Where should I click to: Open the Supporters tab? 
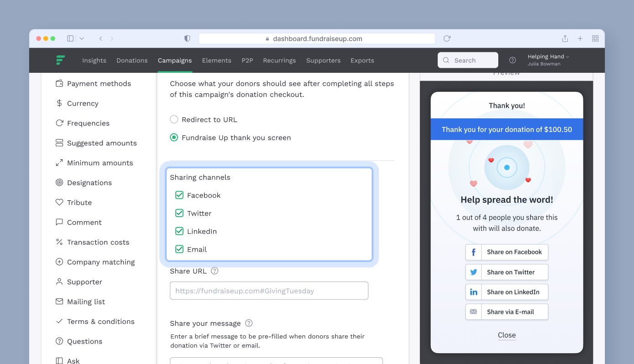(323, 61)
